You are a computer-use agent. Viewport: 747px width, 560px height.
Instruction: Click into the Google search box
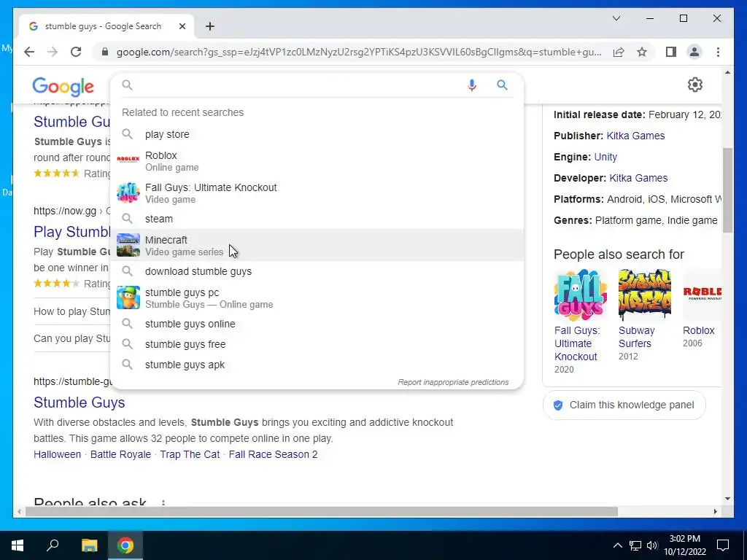(x=295, y=85)
